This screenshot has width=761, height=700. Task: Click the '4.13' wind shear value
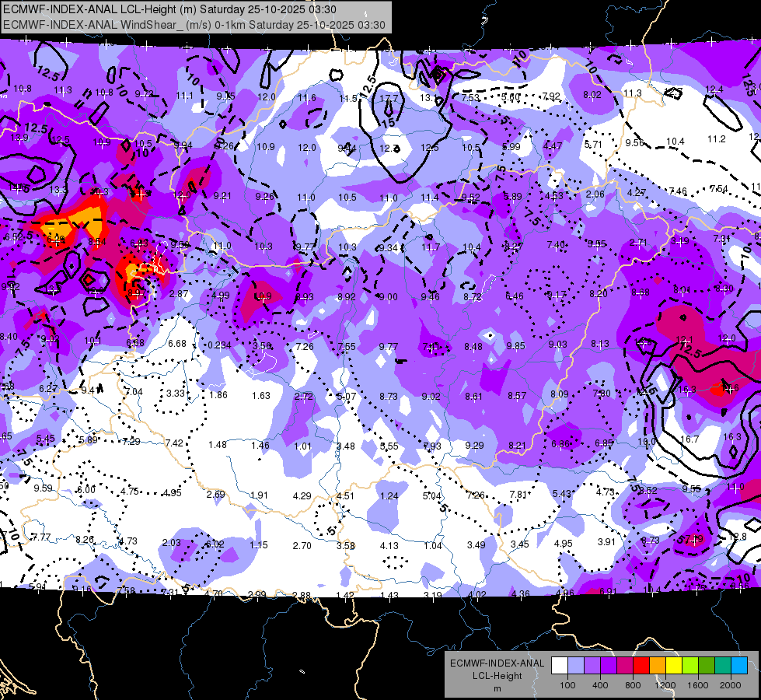pyautogui.click(x=389, y=546)
